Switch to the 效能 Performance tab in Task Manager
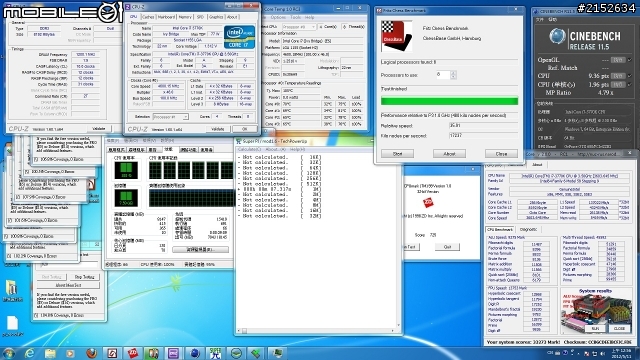 pos(169,149)
